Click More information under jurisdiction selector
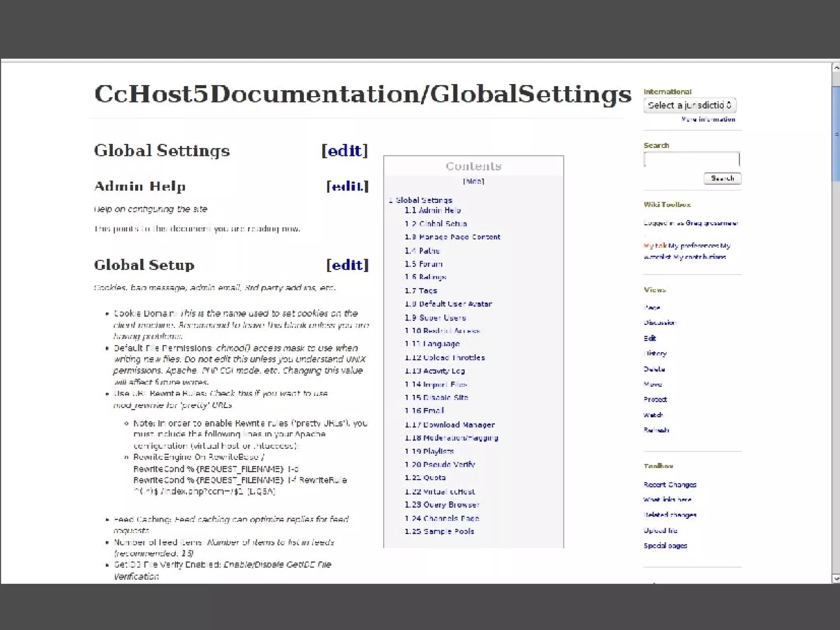The width and height of the screenshot is (840, 630). [708, 119]
